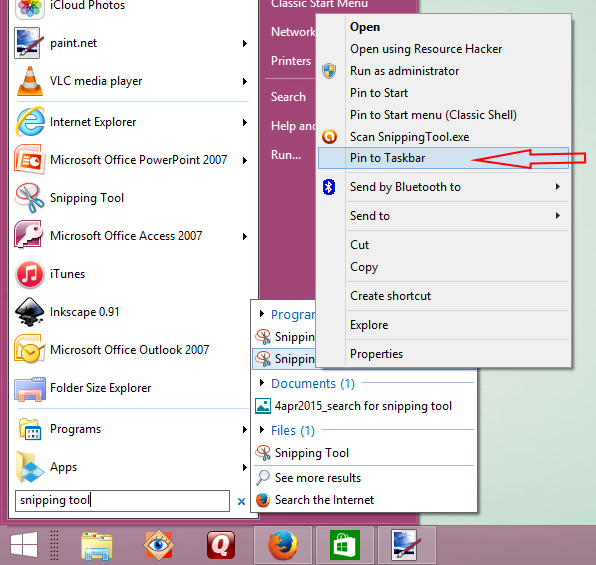Click the shield icon beside Run as administrator
Viewport: 596px width, 565px height.
(329, 71)
